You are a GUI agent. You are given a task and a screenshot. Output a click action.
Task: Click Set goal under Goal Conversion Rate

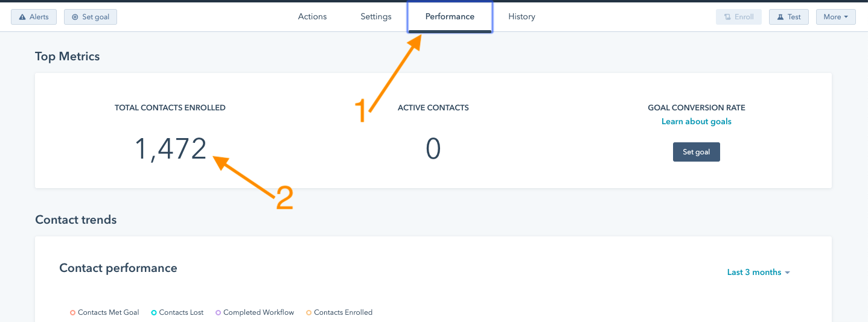tap(697, 152)
